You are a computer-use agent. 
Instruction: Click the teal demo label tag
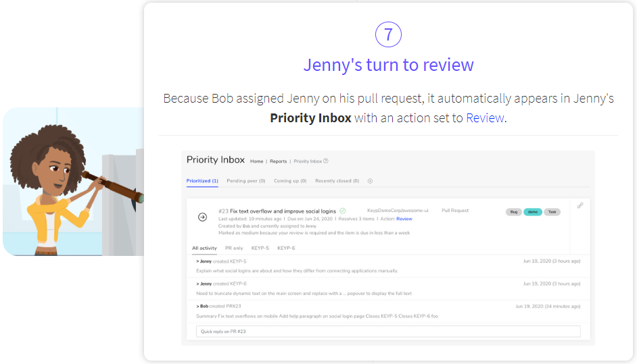(x=533, y=212)
